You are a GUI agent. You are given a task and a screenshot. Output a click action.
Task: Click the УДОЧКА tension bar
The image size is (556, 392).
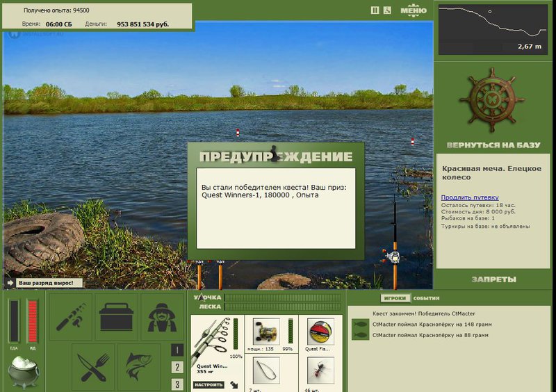[x=283, y=297]
